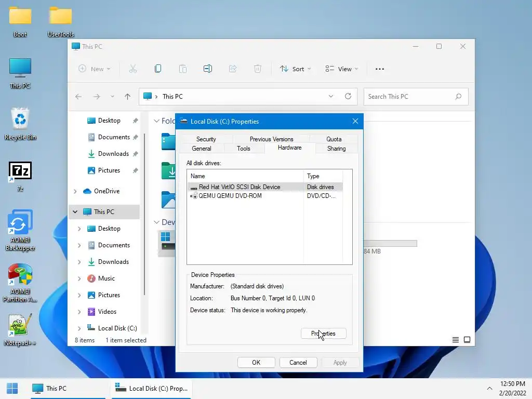Expand Music node in navigation pane
The image size is (532, 399).
click(79, 278)
